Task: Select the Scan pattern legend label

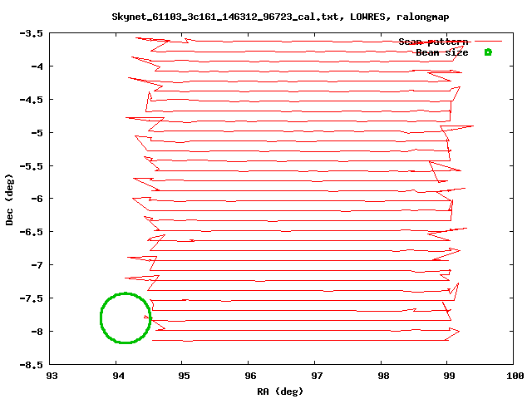Action: click(433, 42)
